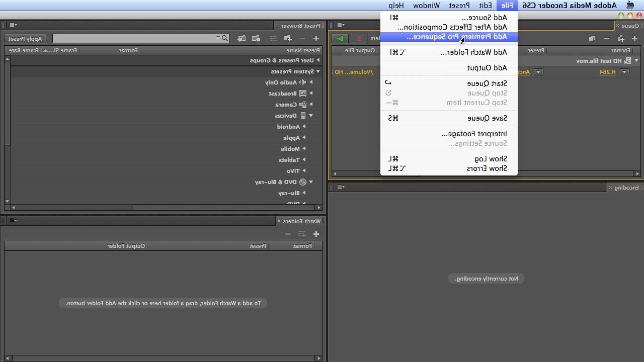
Task: Start the queue with the green play button
Action: point(340,38)
